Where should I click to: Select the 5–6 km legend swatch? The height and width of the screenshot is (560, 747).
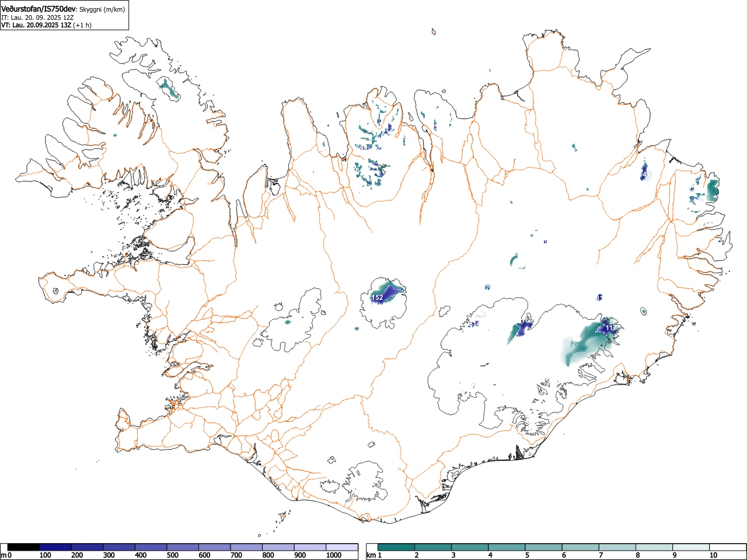point(543,547)
